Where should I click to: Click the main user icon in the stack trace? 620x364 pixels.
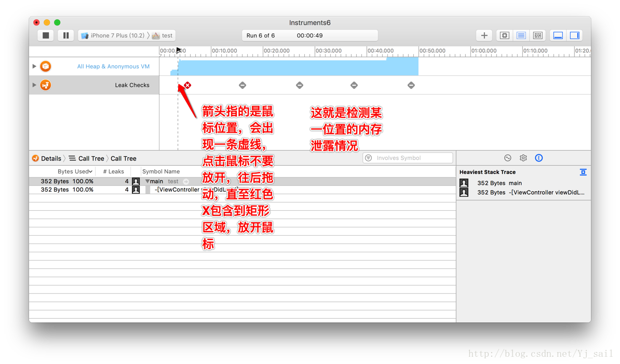464,183
